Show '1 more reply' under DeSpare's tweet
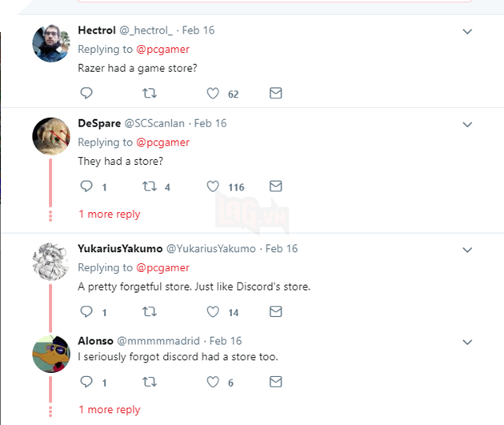The image size is (504, 425). pyautogui.click(x=109, y=215)
